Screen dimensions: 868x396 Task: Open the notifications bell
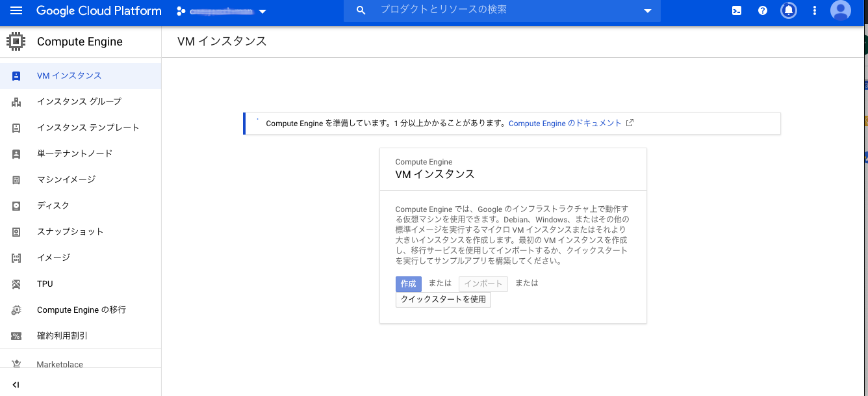[x=788, y=10]
